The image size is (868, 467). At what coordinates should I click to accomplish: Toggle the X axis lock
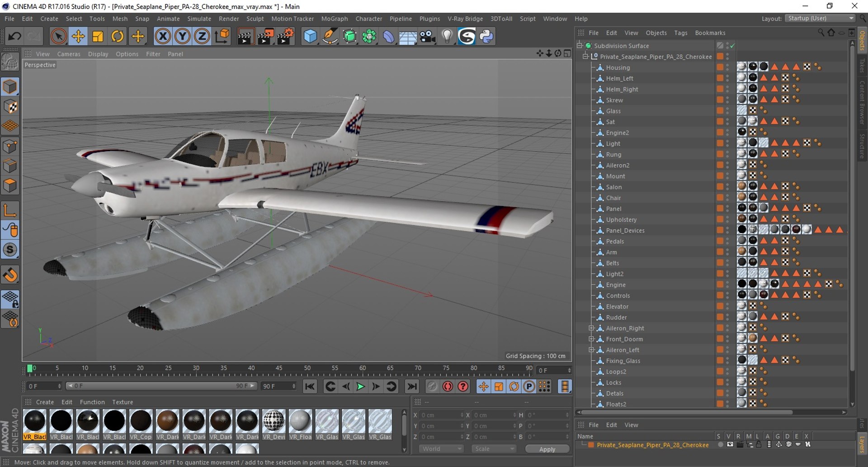[x=163, y=36]
